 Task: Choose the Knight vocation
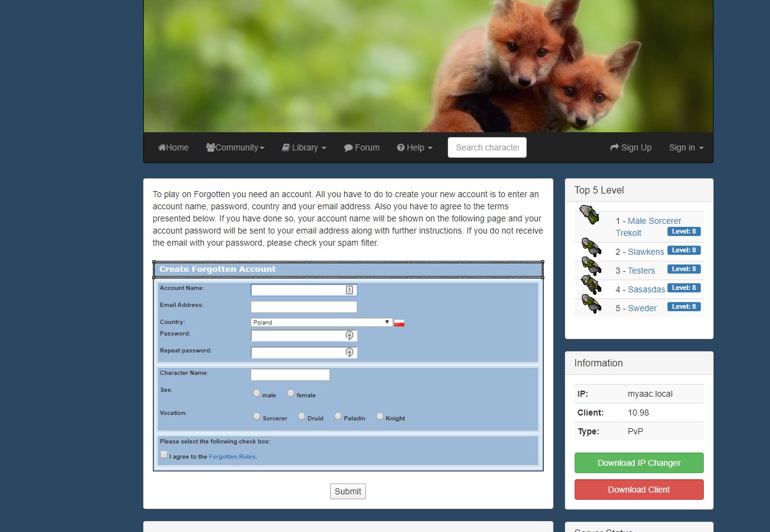click(x=380, y=416)
